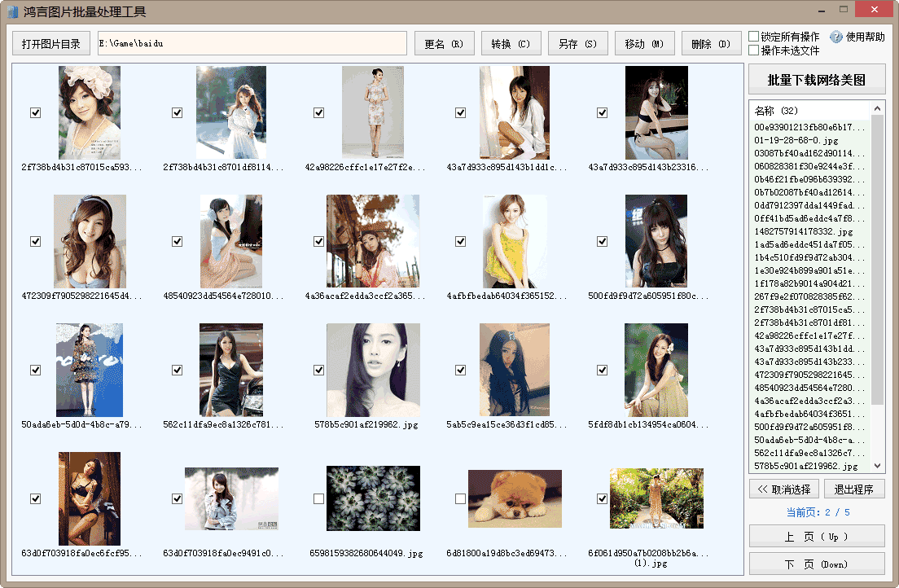This screenshot has height=588, width=899.
Task: Go to next page with 下页 (Down)
Action: coord(817,564)
